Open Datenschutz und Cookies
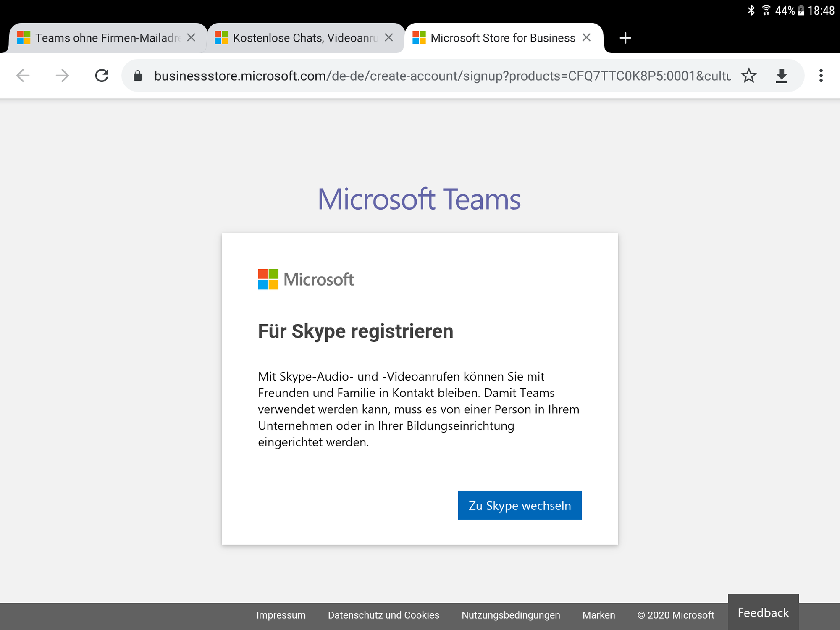Image resolution: width=840 pixels, height=630 pixels. pyautogui.click(x=383, y=615)
